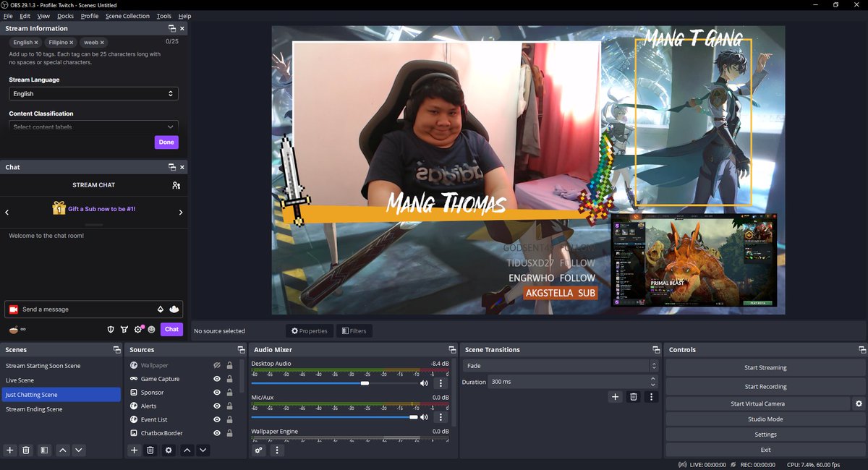Viewport: 868px width, 470px height.
Task: Mute Mic/Aux speaker icon
Action: (424, 417)
